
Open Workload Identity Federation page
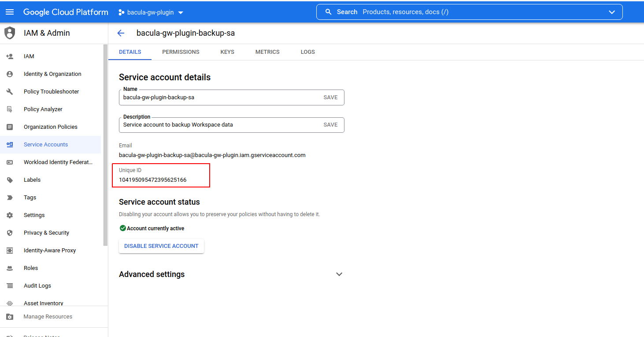(x=51, y=162)
